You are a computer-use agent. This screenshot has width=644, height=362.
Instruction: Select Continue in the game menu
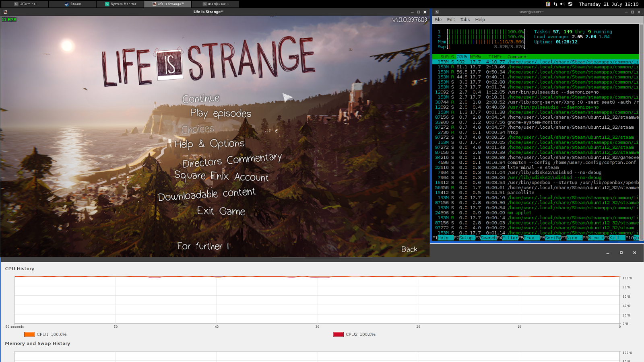coord(201,98)
